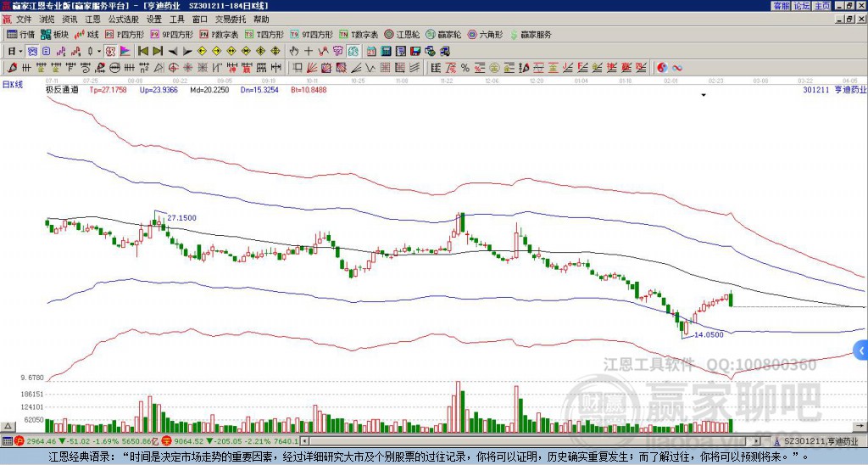The height and width of the screenshot is (465, 868).
Task: Jump to last bar with green arrow
Action: coord(157,52)
